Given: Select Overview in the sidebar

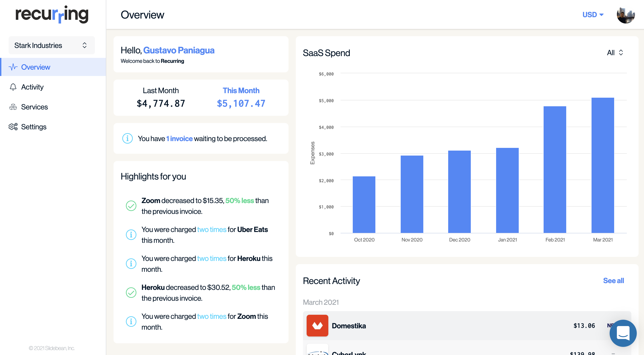Looking at the screenshot, I should (36, 67).
